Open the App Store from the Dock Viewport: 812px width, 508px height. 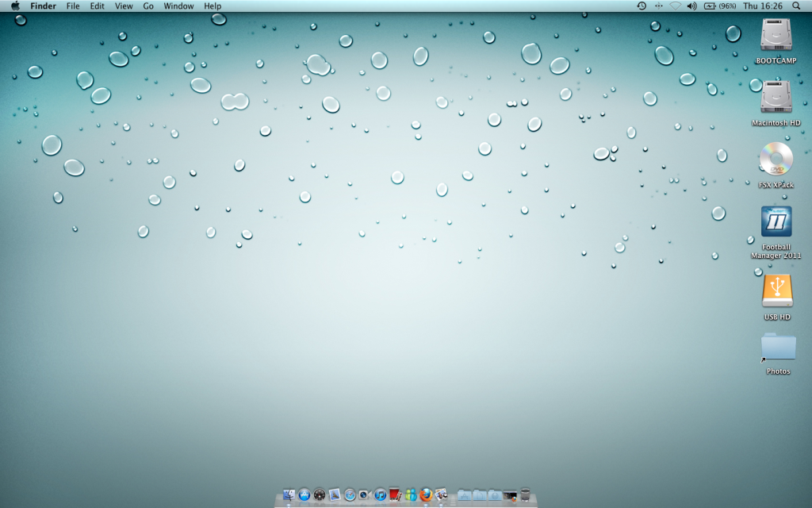[304, 496]
